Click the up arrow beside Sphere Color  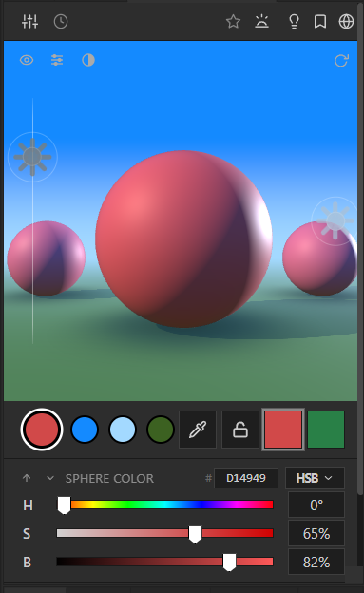27,478
